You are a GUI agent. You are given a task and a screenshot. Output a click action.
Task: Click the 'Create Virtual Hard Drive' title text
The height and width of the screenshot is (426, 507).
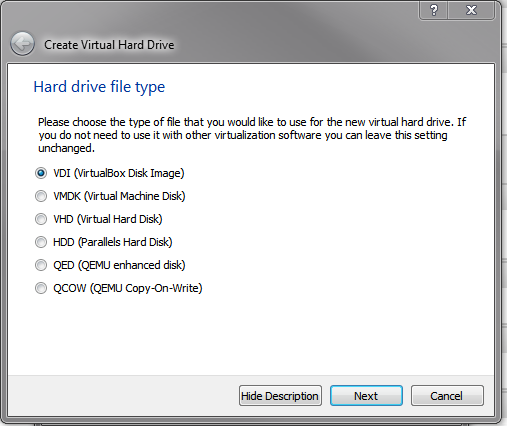point(109,45)
